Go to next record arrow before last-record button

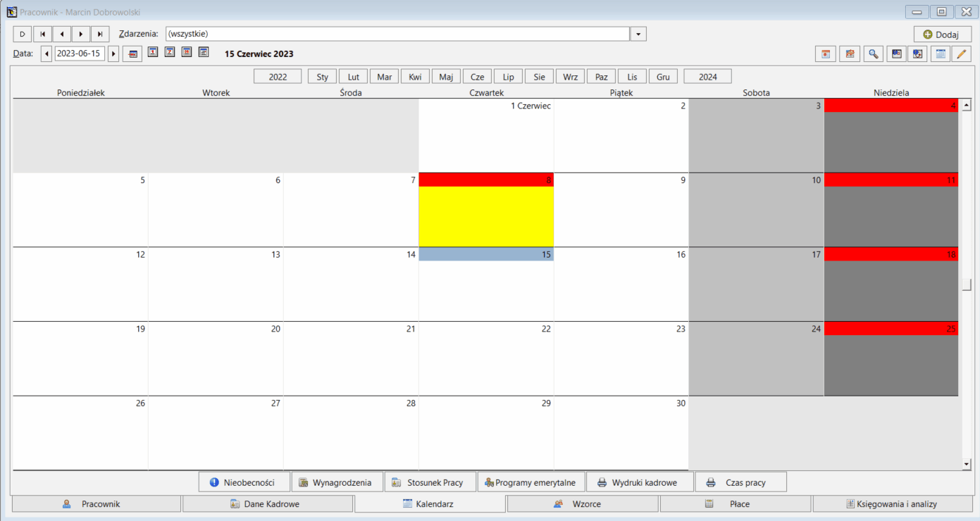pyautogui.click(x=81, y=34)
